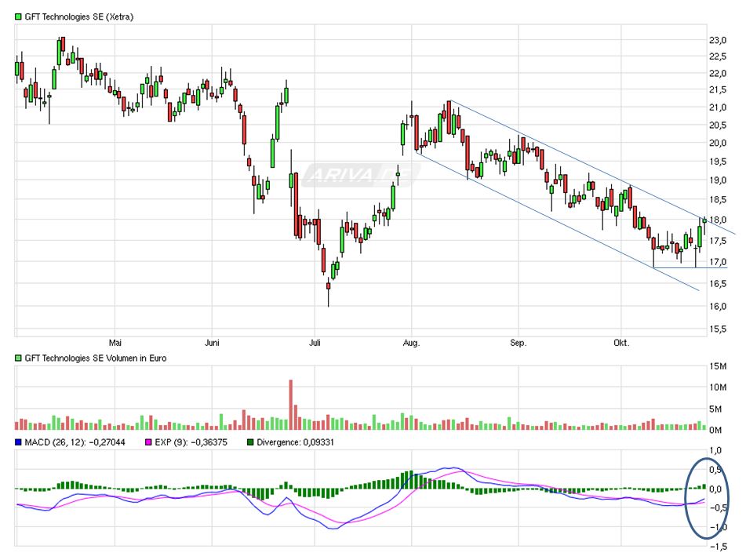Click the 16,0 price axis value
Screen dimensions: 746x560
pos(718,306)
